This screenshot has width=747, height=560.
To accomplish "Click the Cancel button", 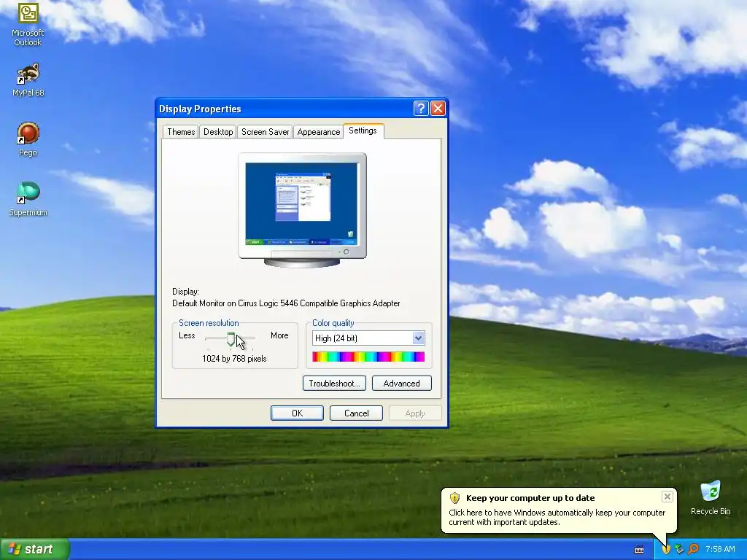I will [x=356, y=413].
